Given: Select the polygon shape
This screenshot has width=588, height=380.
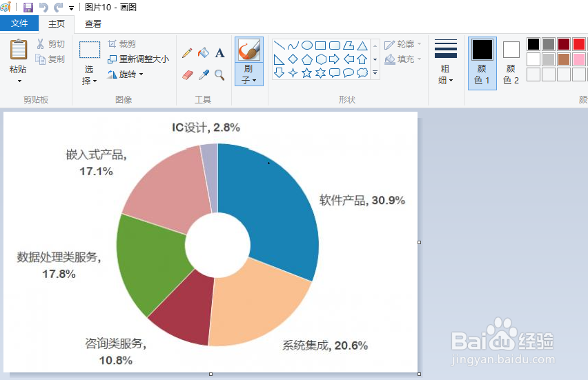Looking at the screenshot, I should [349, 46].
